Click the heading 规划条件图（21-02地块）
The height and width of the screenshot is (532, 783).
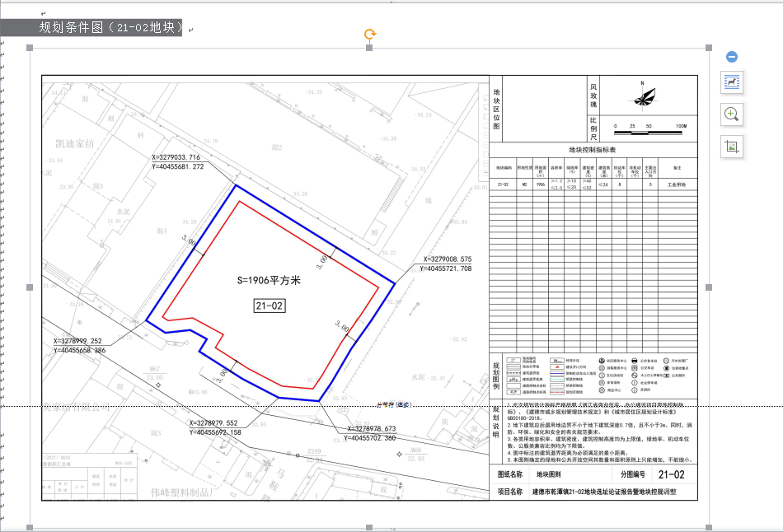(110, 27)
